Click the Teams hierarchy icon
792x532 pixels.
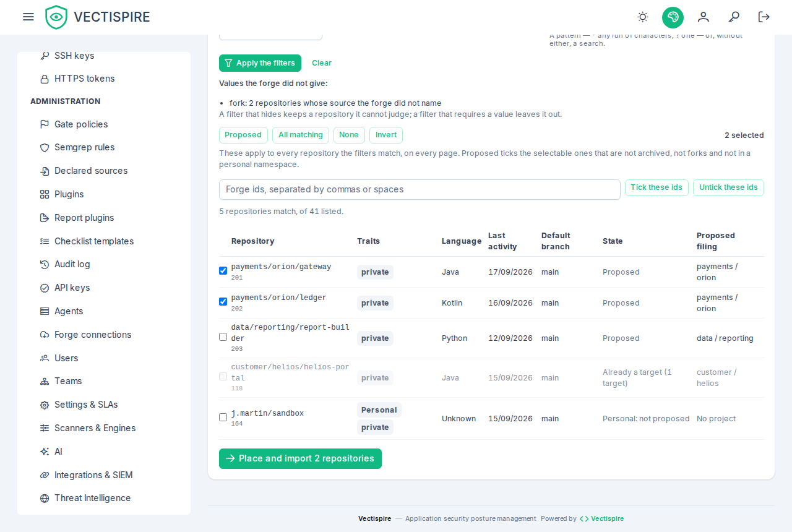pos(45,382)
